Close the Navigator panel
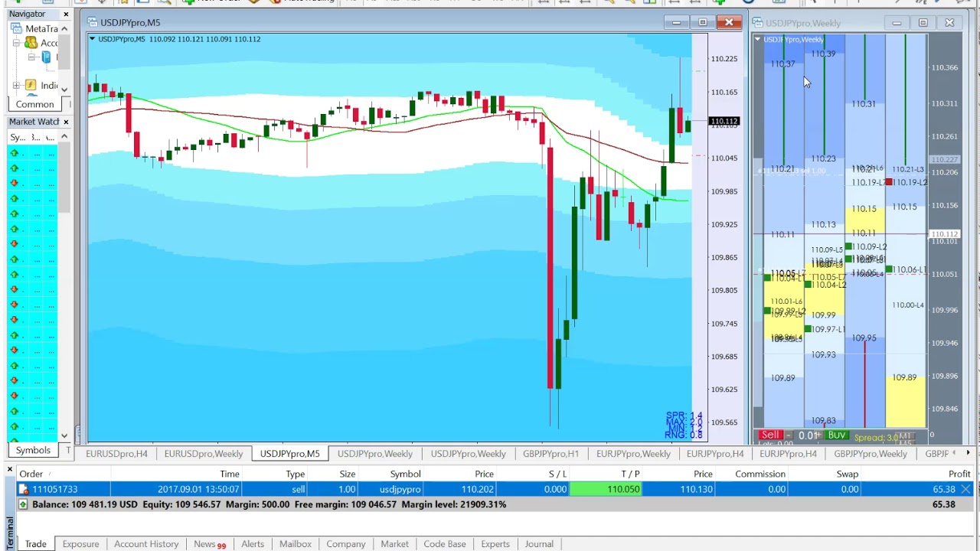The height and width of the screenshot is (551, 980). click(66, 14)
